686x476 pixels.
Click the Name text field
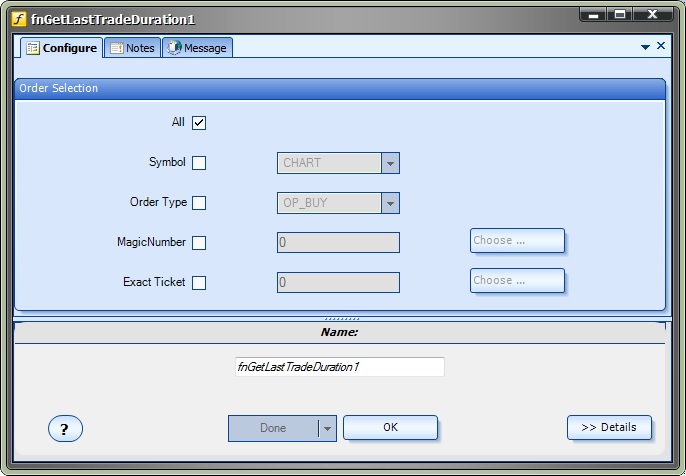339,367
